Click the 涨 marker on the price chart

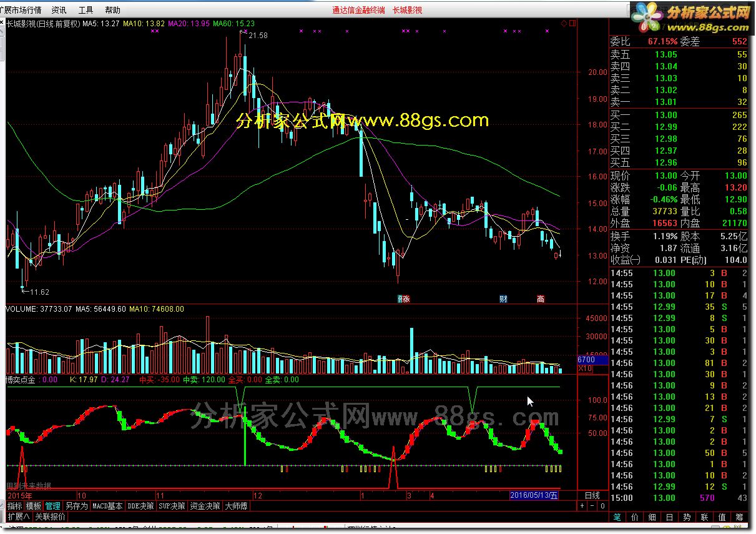[405, 299]
